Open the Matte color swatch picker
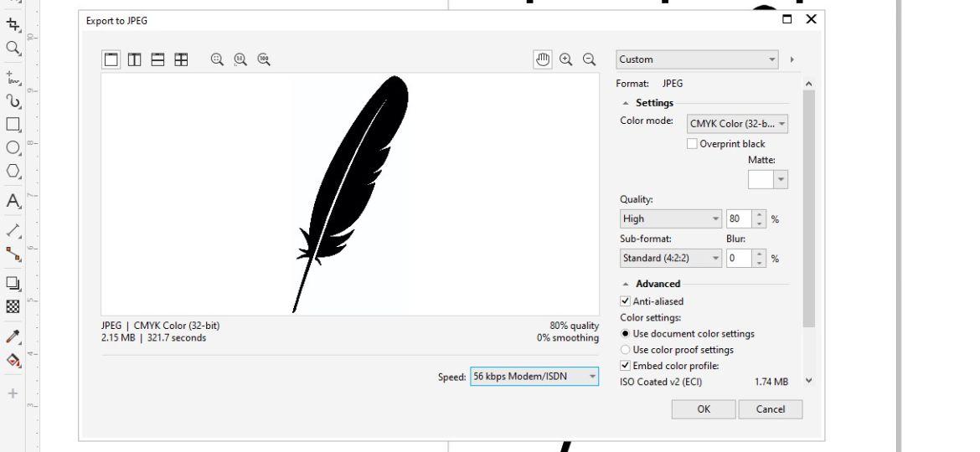This screenshot has height=452, width=980. (768, 179)
